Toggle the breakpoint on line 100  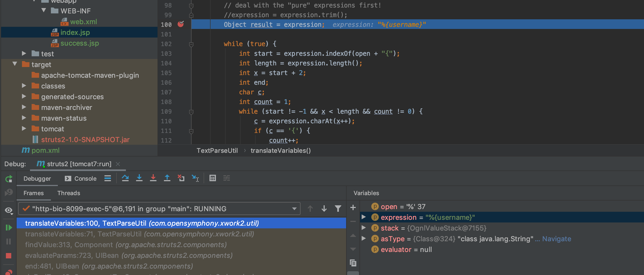[181, 24]
